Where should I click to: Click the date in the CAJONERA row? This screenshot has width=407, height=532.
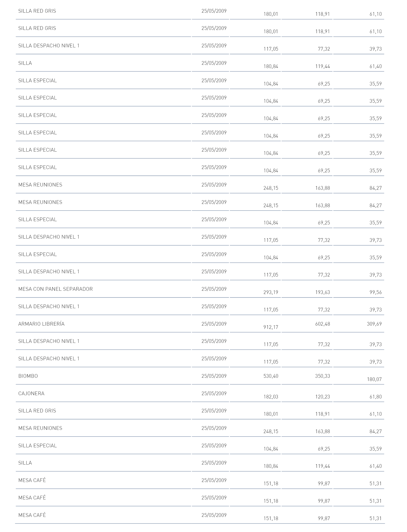click(x=214, y=393)
